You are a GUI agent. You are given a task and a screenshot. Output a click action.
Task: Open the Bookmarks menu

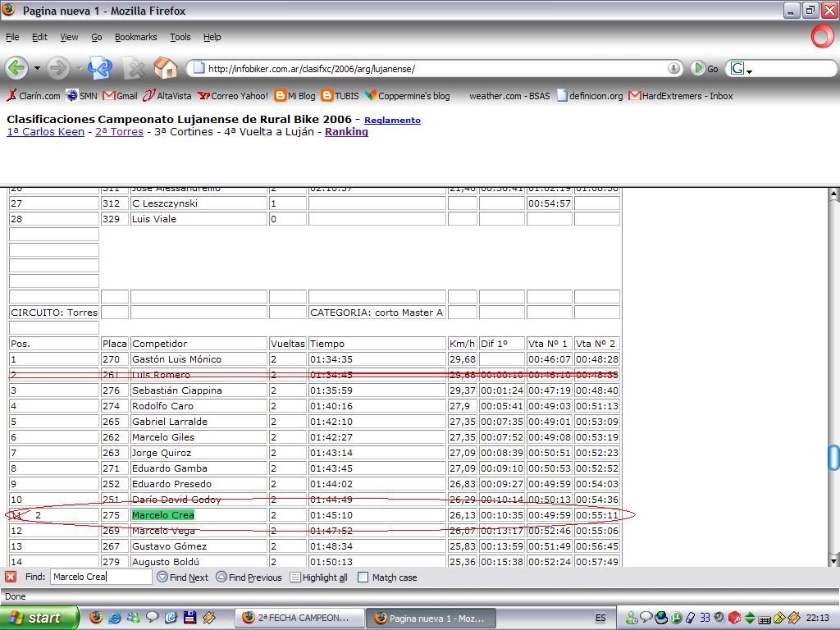click(x=135, y=37)
